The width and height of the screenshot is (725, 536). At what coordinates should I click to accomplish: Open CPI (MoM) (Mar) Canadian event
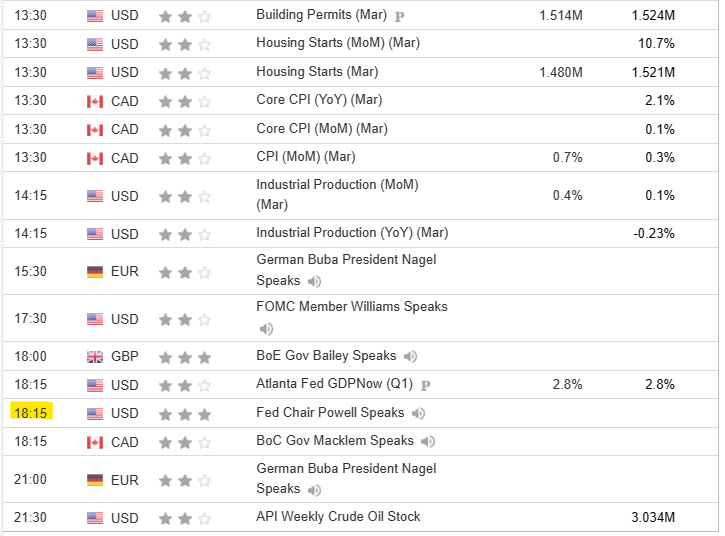305,157
